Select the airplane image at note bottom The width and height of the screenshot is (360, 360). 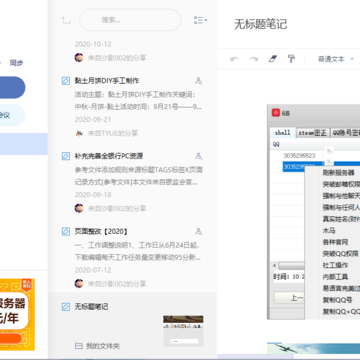pos(313,348)
